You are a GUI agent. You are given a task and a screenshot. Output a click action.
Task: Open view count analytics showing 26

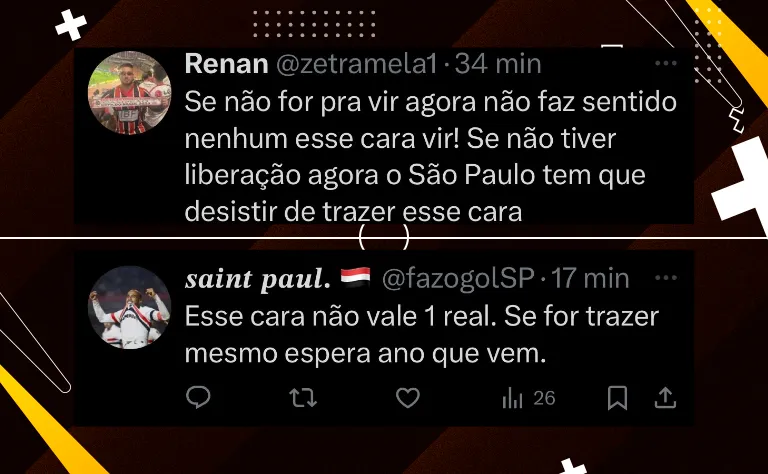(528, 398)
